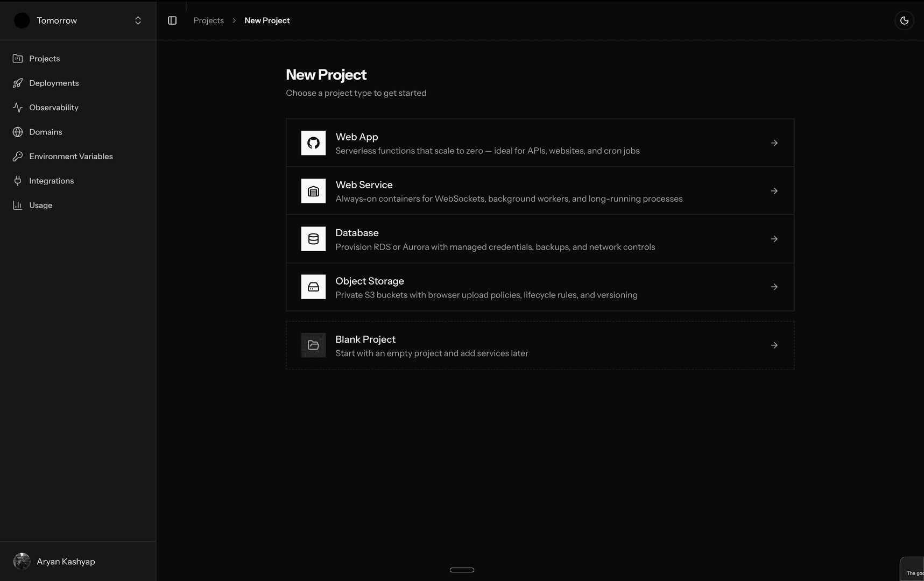Screen dimensions: 924x581
Task: Open the Projects sidebar item
Action: point(78,59)
